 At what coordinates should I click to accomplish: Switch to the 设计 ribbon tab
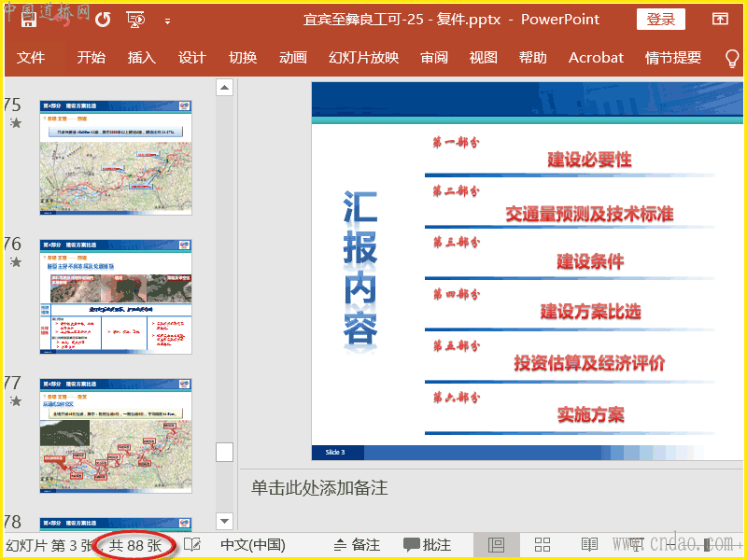coord(192,58)
